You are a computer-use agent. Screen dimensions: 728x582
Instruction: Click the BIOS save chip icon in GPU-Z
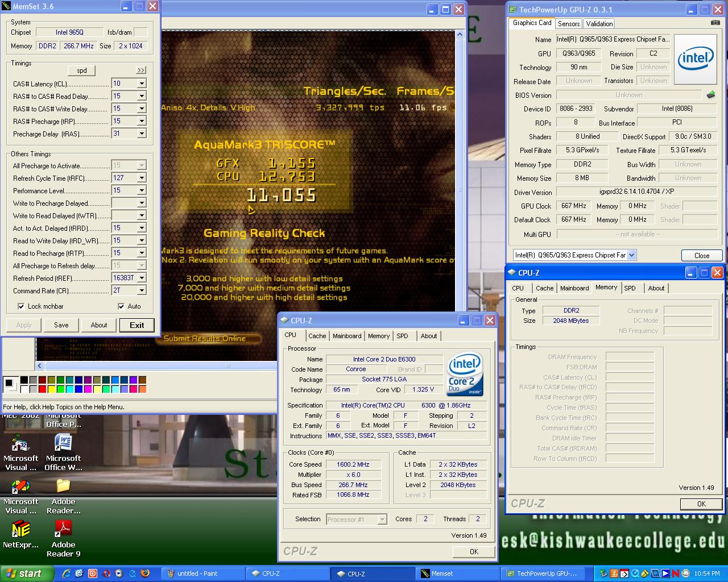[710, 95]
